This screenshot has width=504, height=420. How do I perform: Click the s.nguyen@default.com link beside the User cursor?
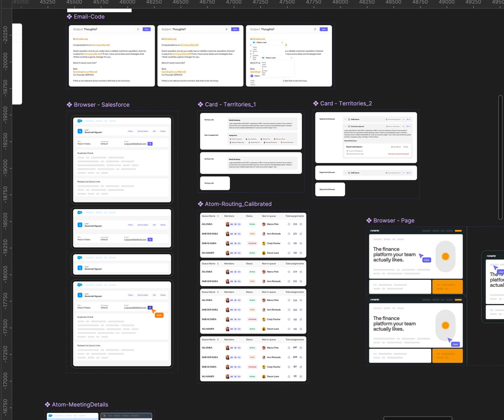point(135,308)
